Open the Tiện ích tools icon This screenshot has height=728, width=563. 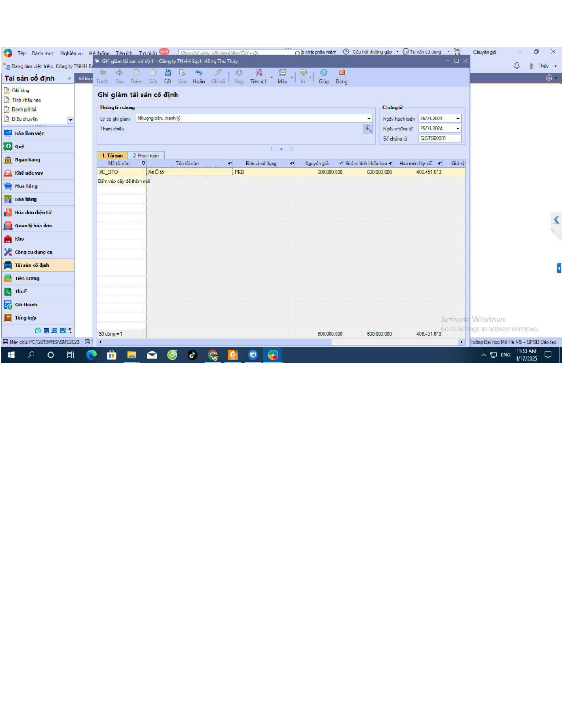(x=259, y=73)
